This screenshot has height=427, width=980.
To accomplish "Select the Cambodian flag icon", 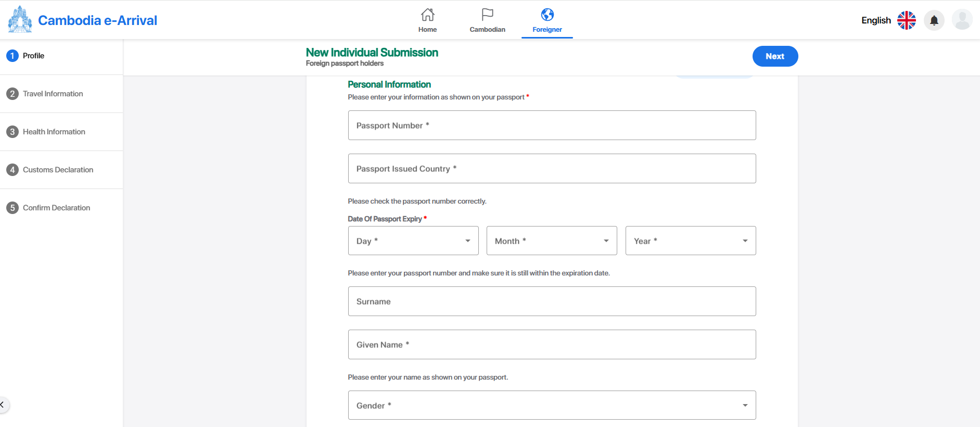I will pyautogui.click(x=488, y=15).
